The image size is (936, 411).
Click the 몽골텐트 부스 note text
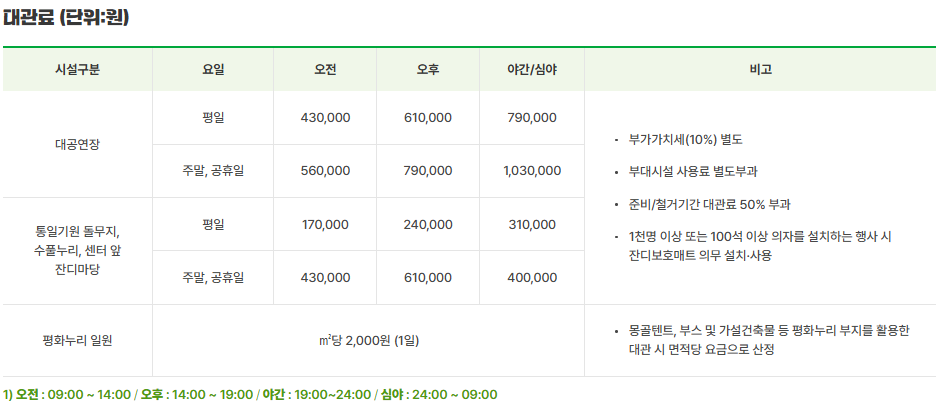769,340
